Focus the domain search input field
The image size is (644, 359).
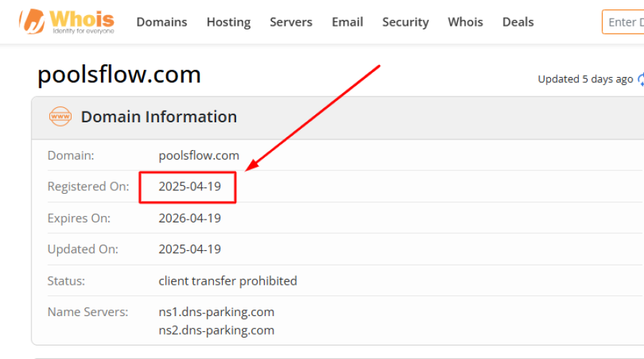click(624, 22)
